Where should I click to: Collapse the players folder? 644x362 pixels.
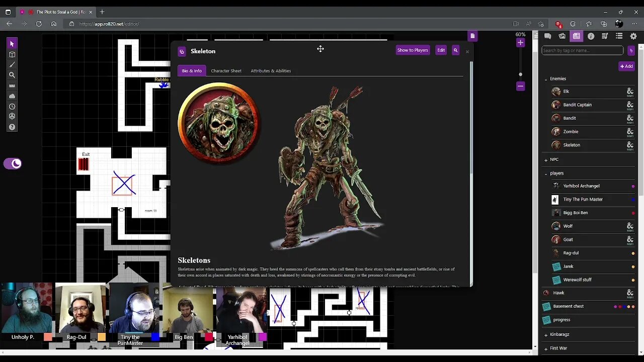tap(546, 173)
